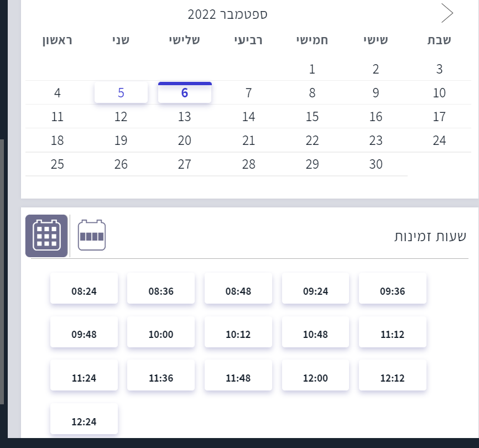479x448 pixels.
Task: Select highlighted date 6 in the calendar
Action: [185, 93]
